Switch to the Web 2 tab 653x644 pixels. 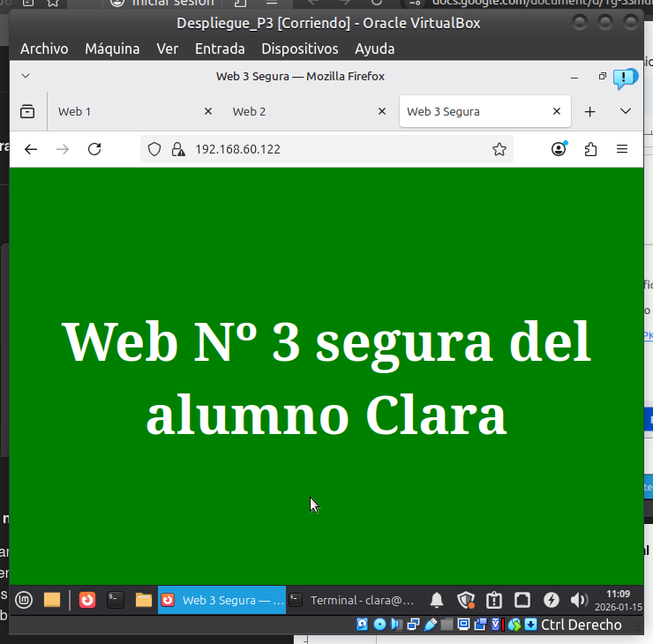point(300,111)
